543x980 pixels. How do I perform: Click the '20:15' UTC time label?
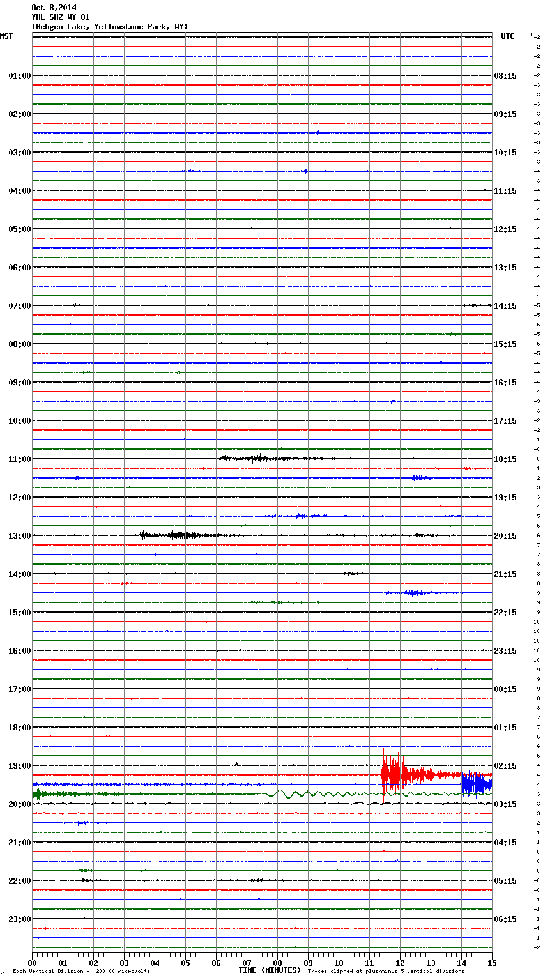505,535
